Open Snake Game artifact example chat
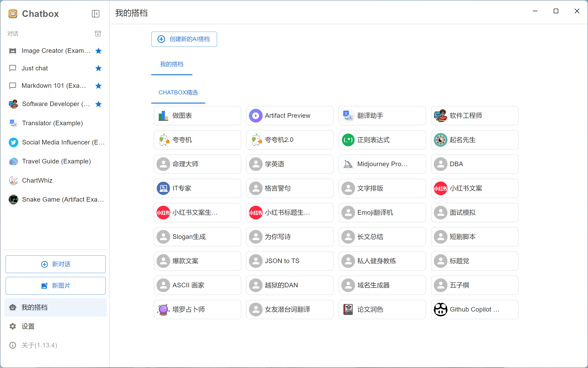The image size is (588, 368). (63, 199)
